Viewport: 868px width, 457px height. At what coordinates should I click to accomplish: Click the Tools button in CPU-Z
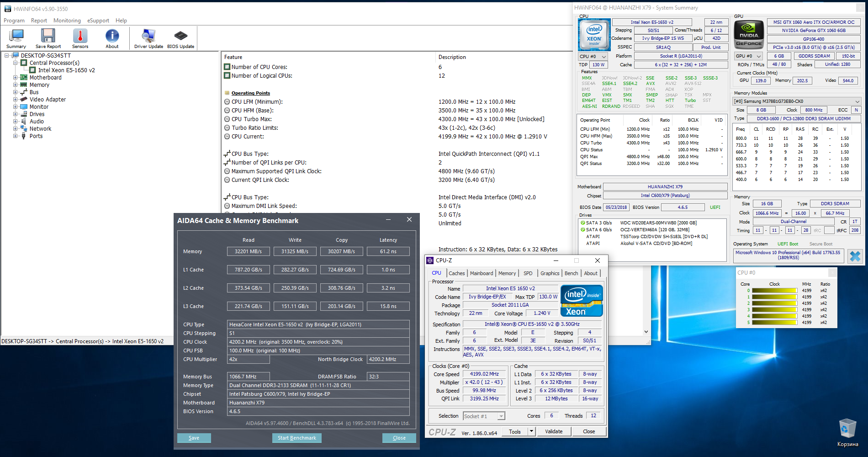click(x=515, y=431)
